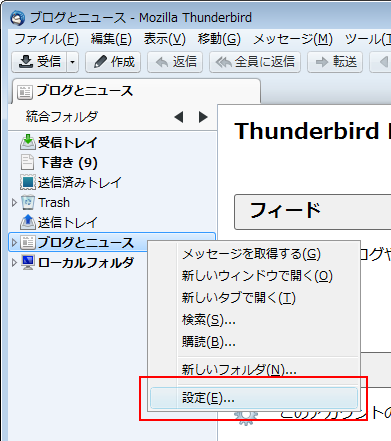Open the 編集(E) menu
Viewport: 391px width, 441px height.
pos(111,39)
